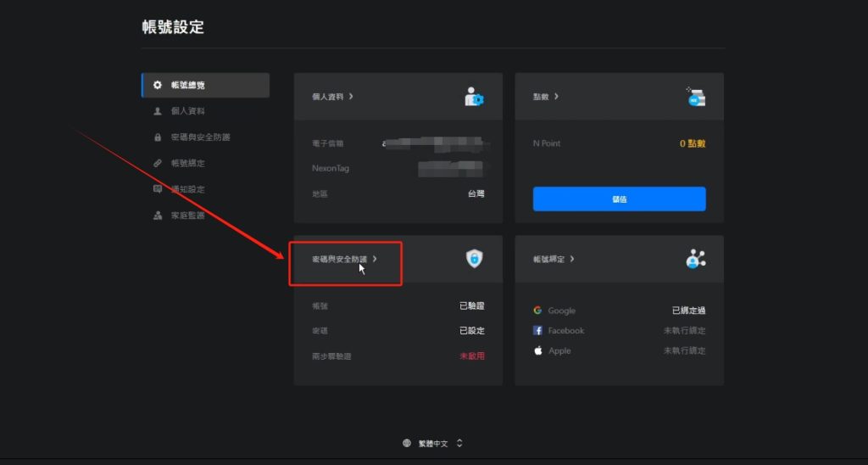Open the 繁體中文 language dropdown

(x=433, y=444)
